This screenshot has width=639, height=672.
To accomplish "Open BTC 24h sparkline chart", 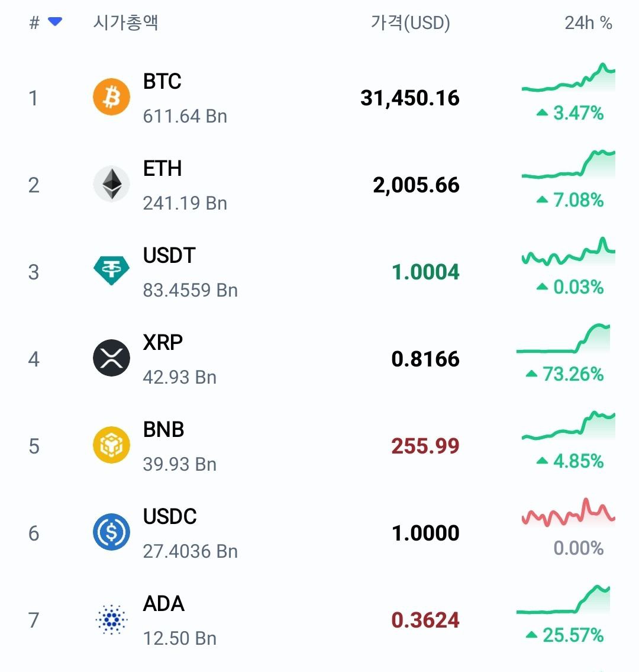I will 569,79.
